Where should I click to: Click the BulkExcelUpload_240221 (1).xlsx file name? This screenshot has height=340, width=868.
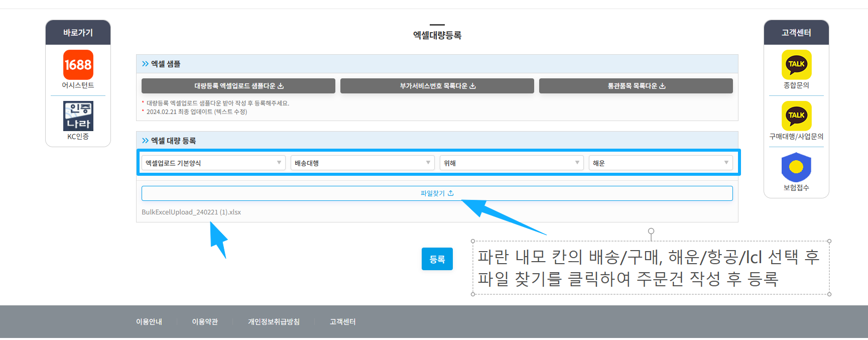point(191,212)
